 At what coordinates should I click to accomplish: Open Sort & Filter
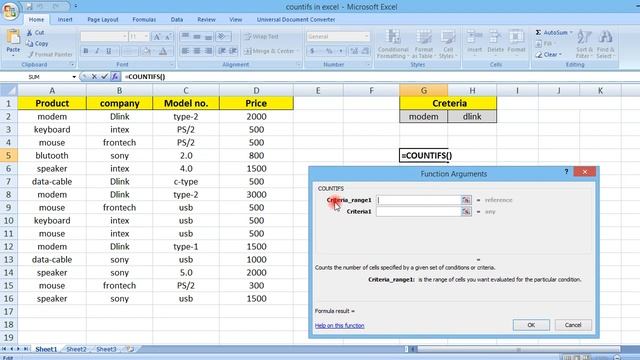584,44
